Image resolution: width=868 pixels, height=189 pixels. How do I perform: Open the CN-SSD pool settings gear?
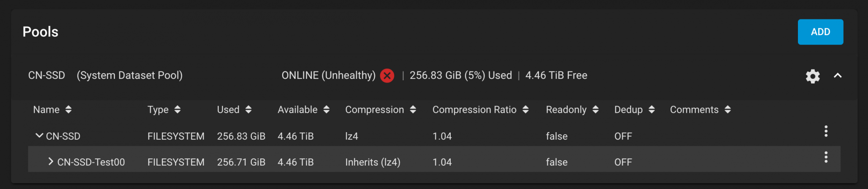[812, 76]
